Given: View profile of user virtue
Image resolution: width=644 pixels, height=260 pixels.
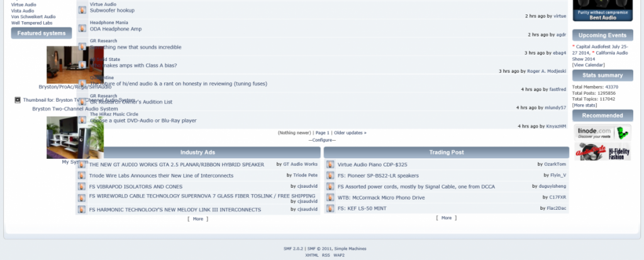Looking at the screenshot, I should [560, 16].
